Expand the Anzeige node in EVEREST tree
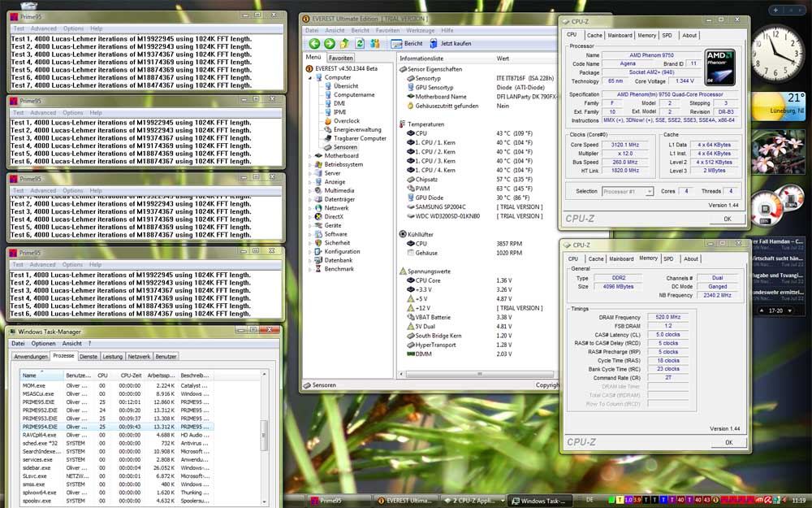This screenshot has height=508, width=812. (310, 182)
